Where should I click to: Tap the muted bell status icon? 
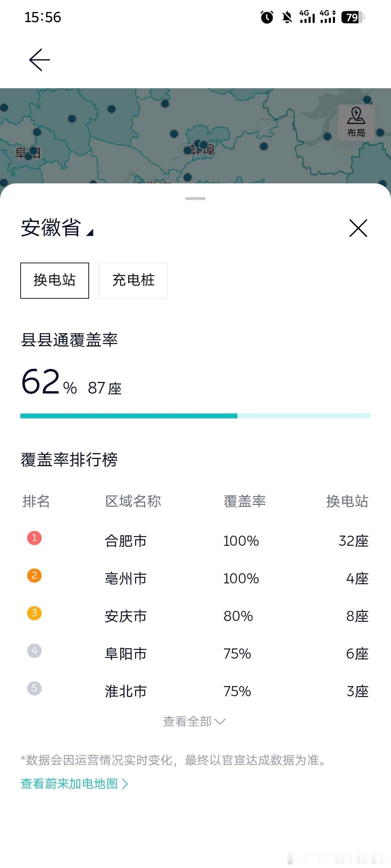(287, 17)
